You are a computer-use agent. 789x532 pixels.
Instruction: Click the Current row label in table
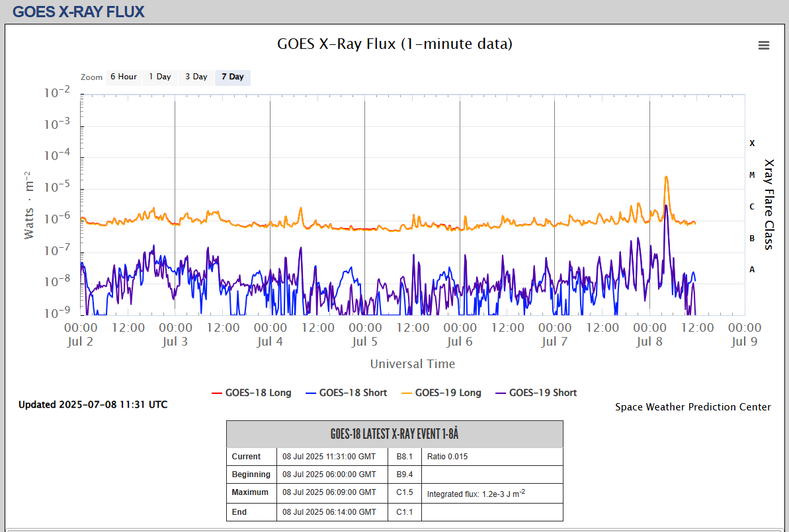[251, 457]
